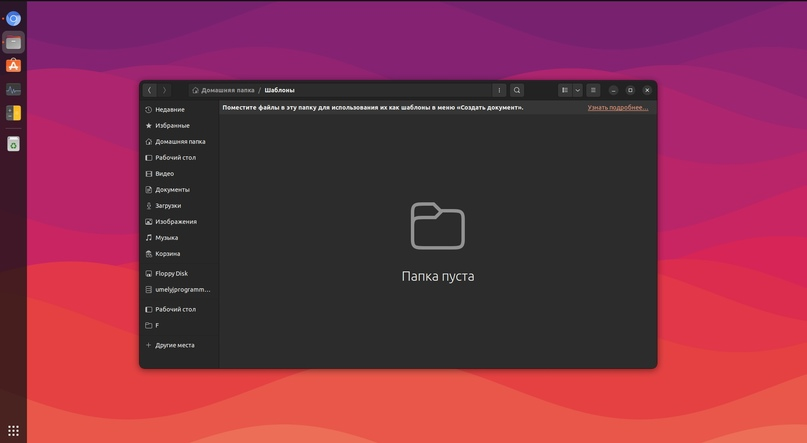Open "Музыка" in the sidebar
This screenshot has width=807, height=443.
(166, 238)
